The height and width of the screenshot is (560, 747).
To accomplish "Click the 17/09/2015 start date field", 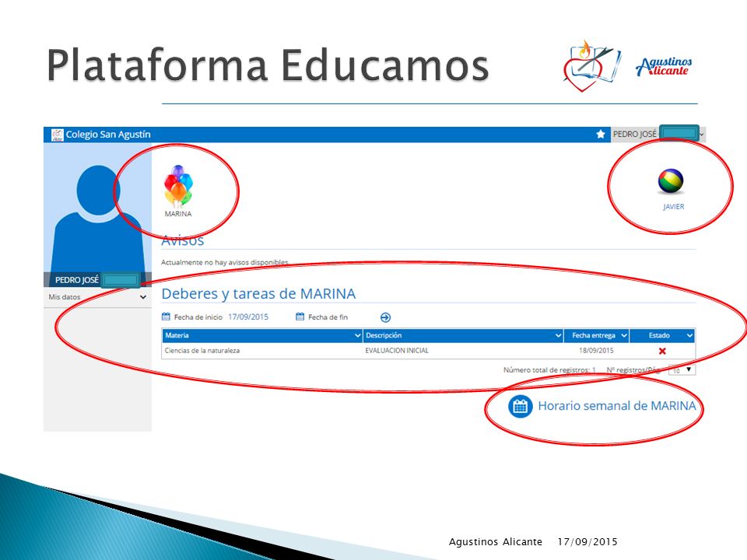I will 248,317.
